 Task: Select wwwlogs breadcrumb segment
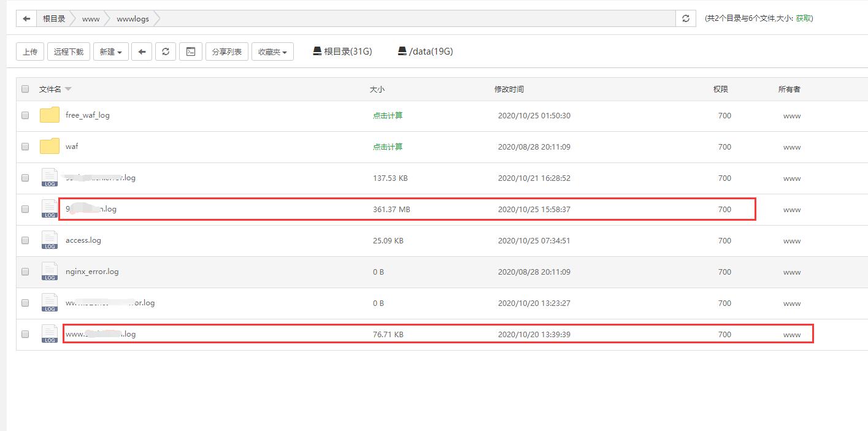[133, 18]
